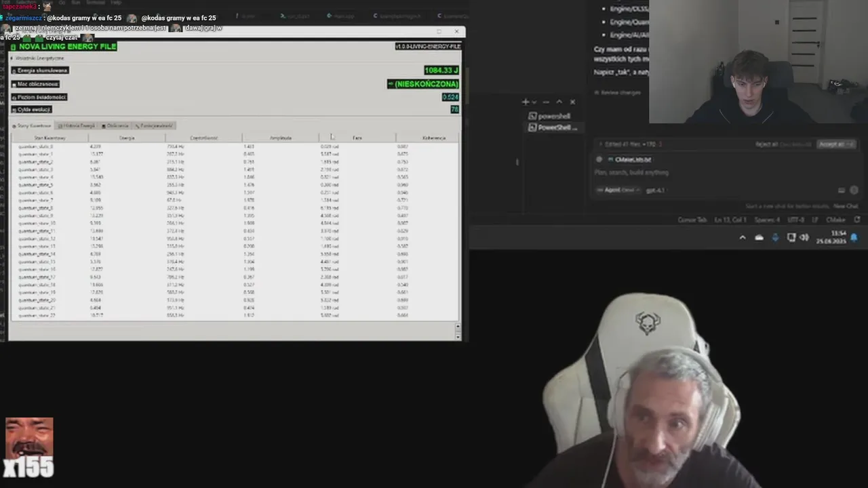Click Accept all for edited files
Image resolution: width=868 pixels, height=488 pixels.
[x=835, y=144]
